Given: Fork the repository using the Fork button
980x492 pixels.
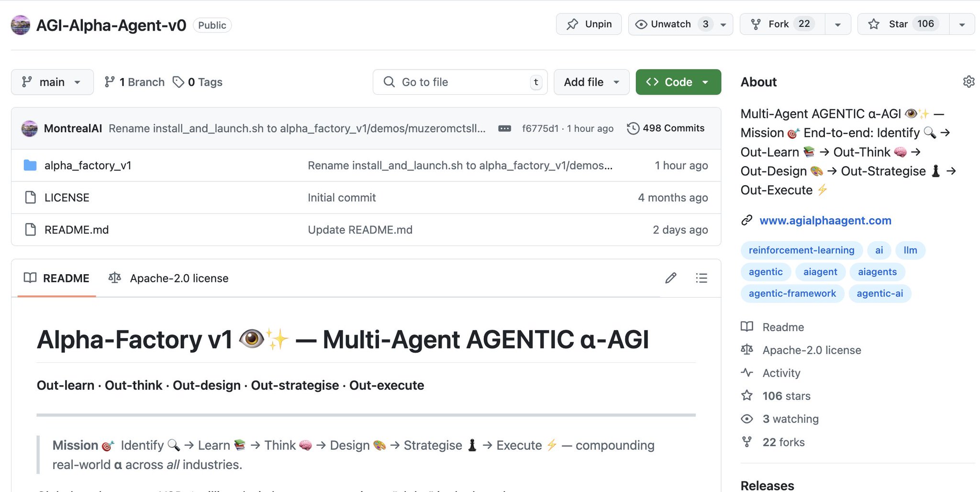Looking at the screenshot, I should click(782, 24).
